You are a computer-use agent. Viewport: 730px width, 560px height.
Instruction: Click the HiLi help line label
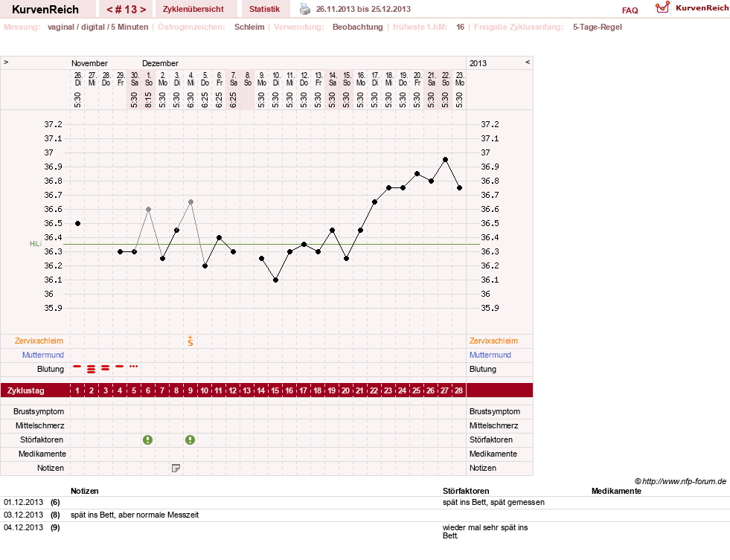[x=36, y=244]
